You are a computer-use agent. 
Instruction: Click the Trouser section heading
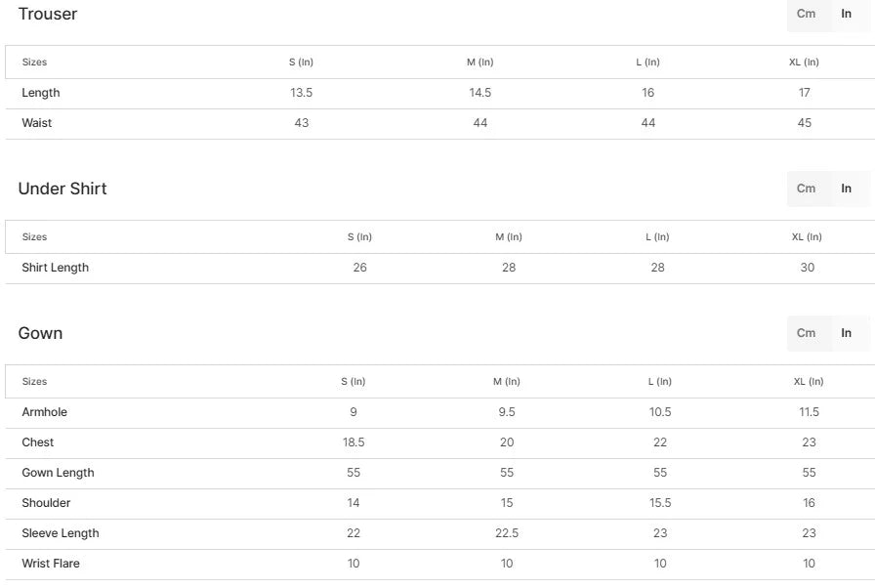tap(47, 14)
